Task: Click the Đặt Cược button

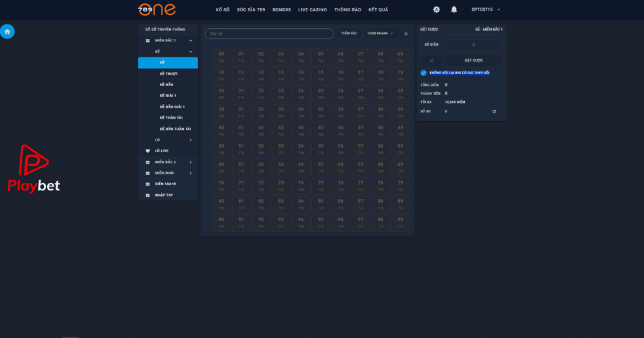Action: [x=474, y=60]
